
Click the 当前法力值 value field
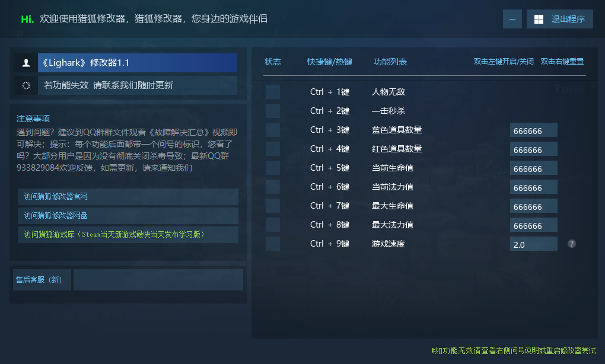pos(534,187)
